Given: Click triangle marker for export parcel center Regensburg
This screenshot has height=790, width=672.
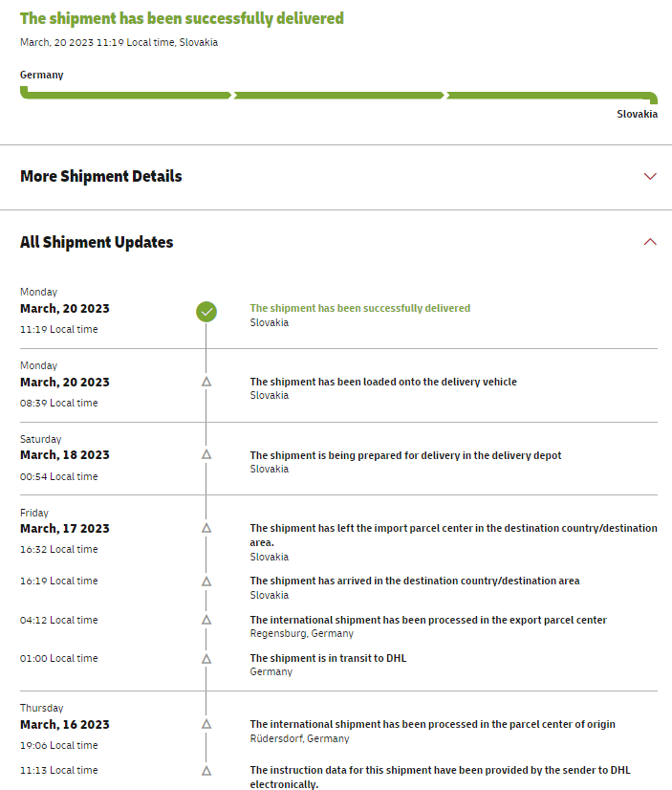Looking at the screenshot, I should tap(206, 620).
